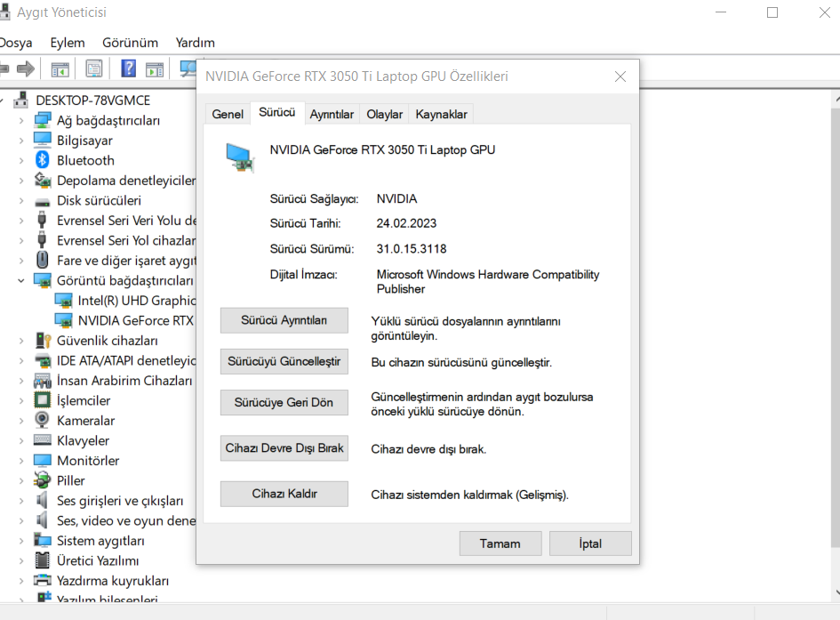Image resolution: width=840 pixels, height=620 pixels.
Task: Expand the Monitörler node
Action: click(x=21, y=461)
